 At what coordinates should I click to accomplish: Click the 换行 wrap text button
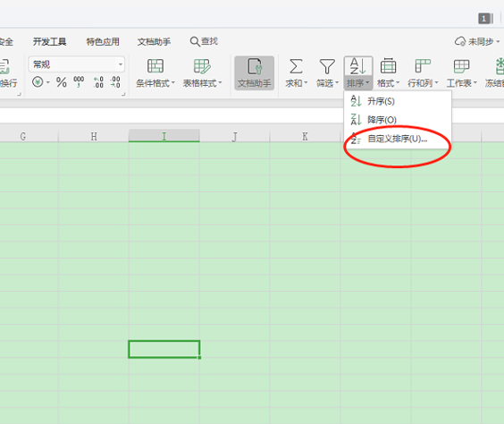8,73
